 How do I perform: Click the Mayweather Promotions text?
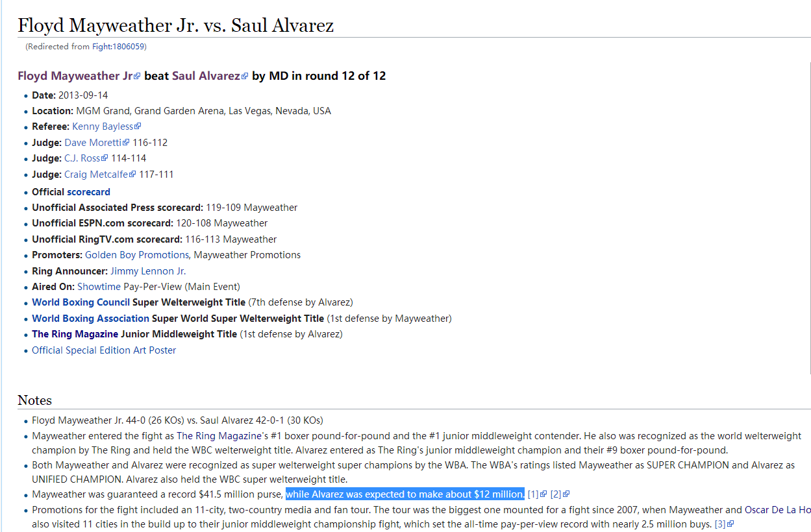pyautogui.click(x=247, y=255)
